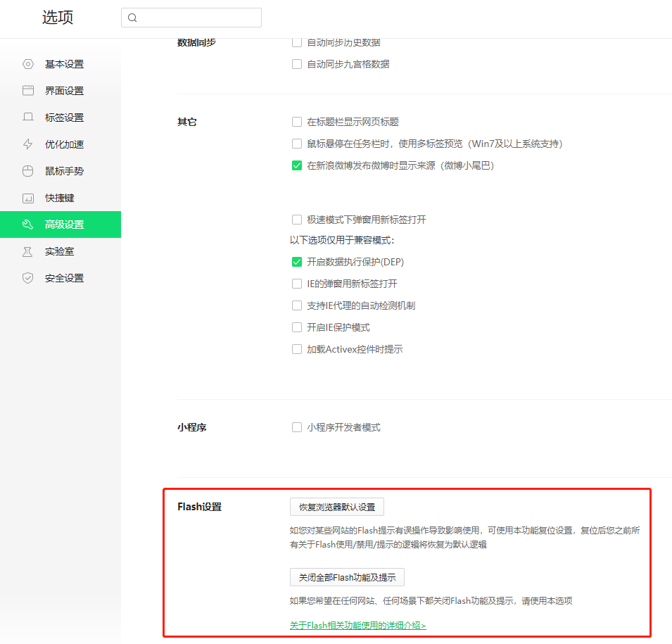Enable 自动同步历史数据 checkbox
672x644 pixels.
point(296,42)
